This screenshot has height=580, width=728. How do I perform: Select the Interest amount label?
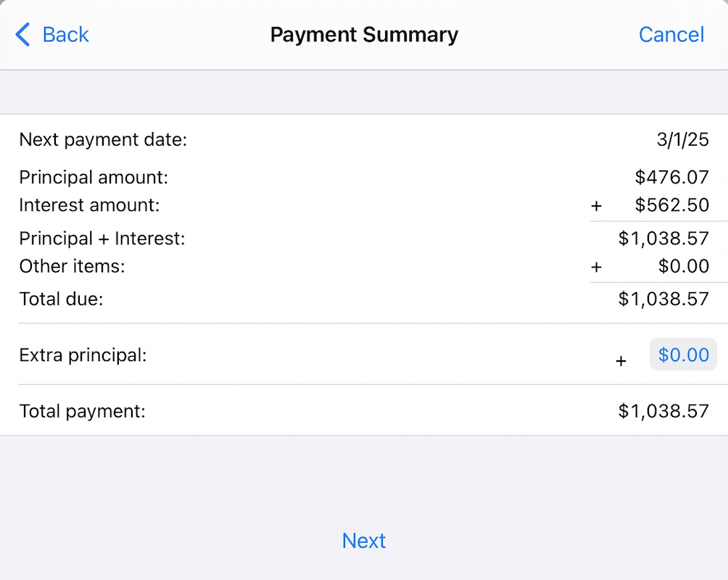point(89,205)
